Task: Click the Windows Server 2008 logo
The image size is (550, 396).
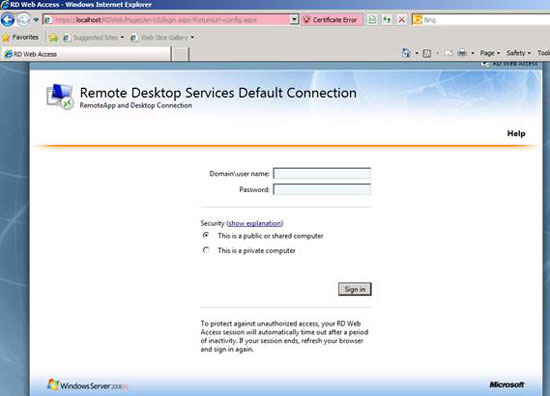Action: (88, 385)
